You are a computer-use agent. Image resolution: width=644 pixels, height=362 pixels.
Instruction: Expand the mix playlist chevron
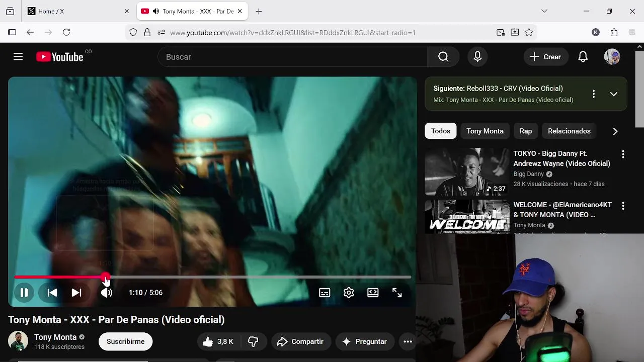pyautogui.click(x=614, y=94)
